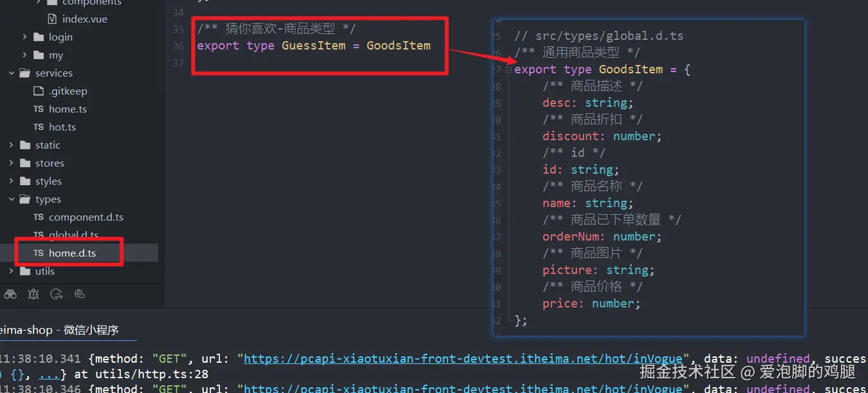Click the price: number property
This screenshot has height=393, width=868.
click(x=591, y=304)
